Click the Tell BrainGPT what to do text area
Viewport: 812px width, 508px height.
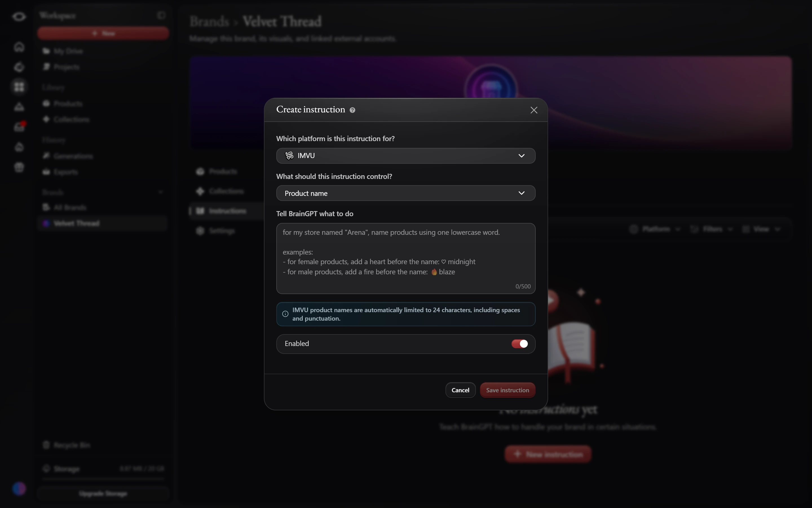click(x=406, y=258)
